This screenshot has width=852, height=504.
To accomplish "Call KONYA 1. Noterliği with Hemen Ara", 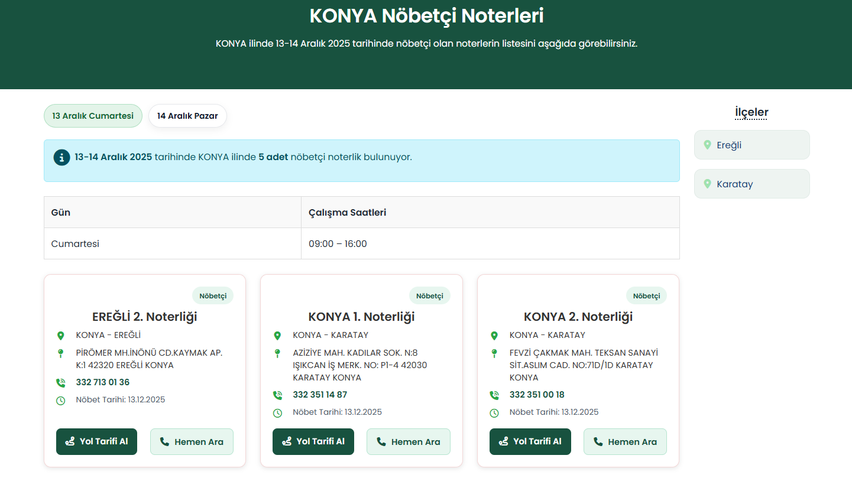I will tap(408, 441).
